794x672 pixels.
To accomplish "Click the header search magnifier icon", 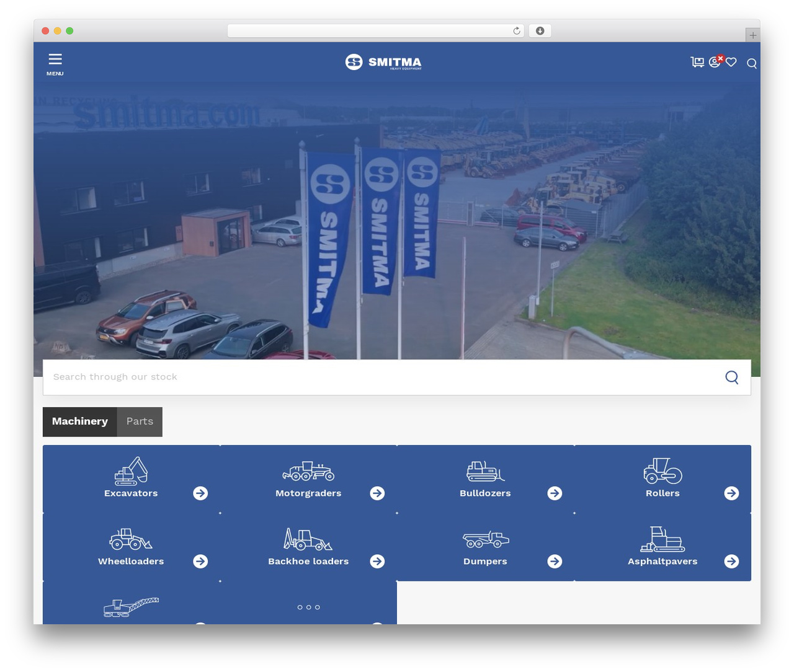I will click(x=752, y=63).
